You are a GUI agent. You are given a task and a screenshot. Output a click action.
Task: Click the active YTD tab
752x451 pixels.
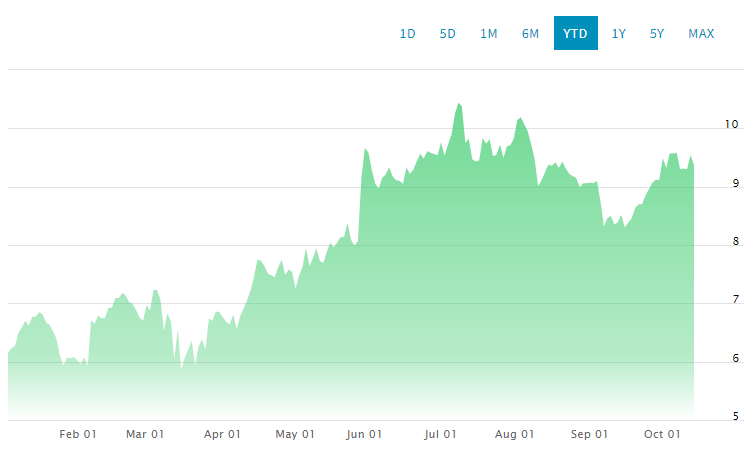(575, 34)
